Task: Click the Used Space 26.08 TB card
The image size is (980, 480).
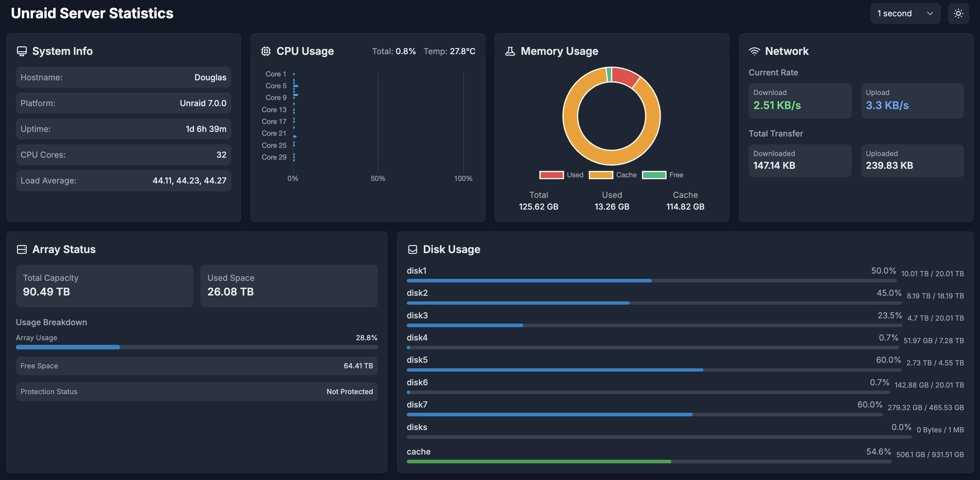Action: pos(289,286)
